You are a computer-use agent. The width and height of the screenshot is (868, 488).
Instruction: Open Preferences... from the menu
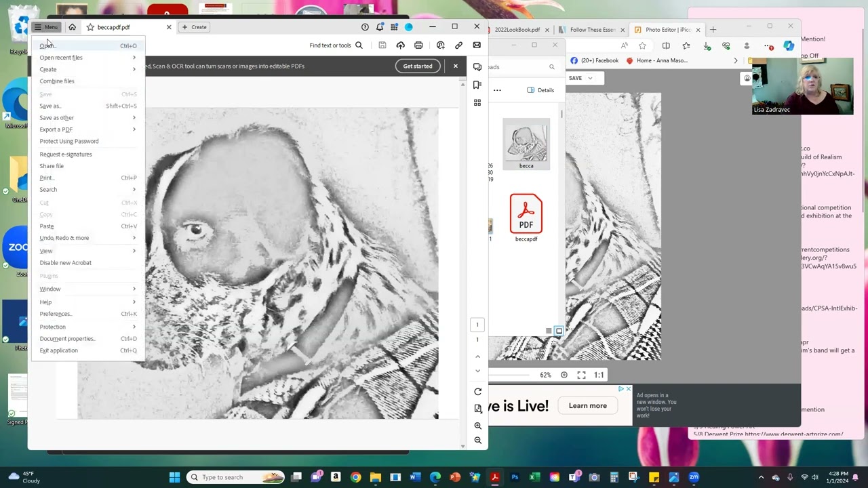(x=88, y=314)
